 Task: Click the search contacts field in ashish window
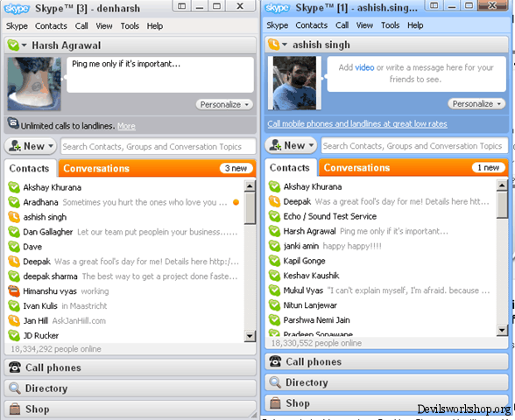(x=414, y=145)
